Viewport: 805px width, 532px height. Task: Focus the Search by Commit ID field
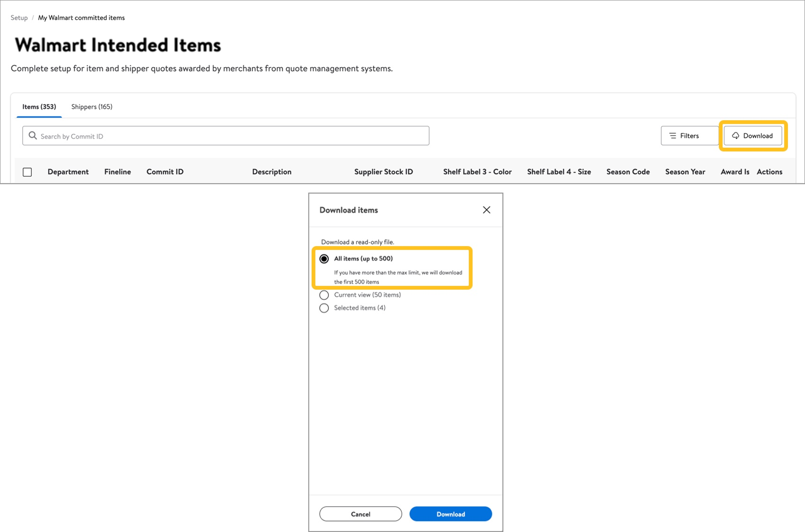point(226,136)
